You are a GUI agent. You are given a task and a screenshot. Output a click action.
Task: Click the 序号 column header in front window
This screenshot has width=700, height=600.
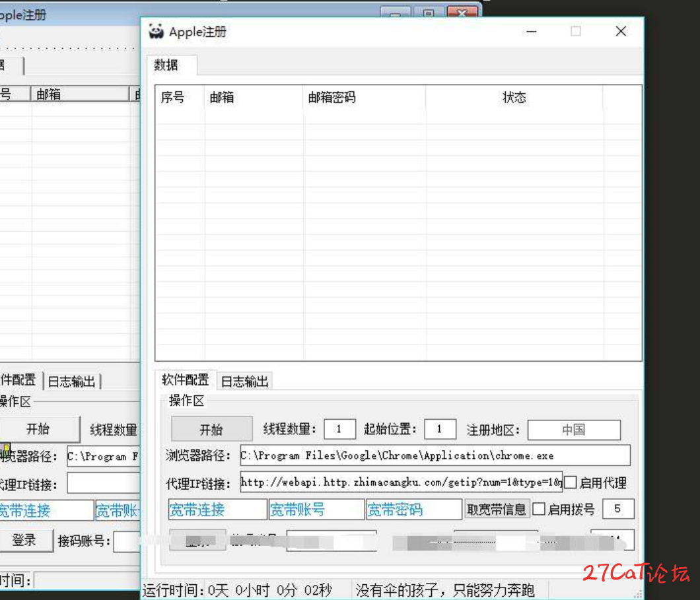click(180, 97)
